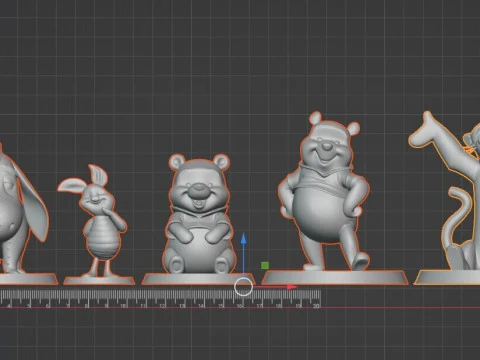The width and height of the screenshot is (480, 360).
Task: Click the round base under Piglet
Action: [99, 281]
